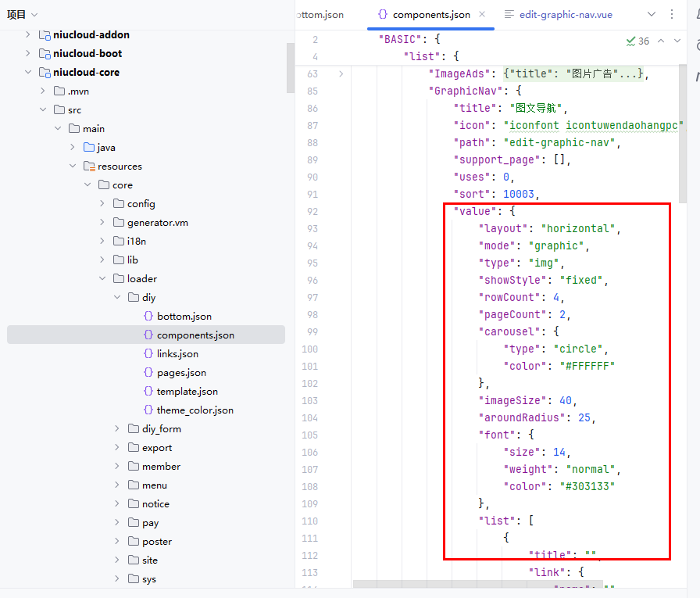Expand the java source folder
The height and width of the screenshot is (598, 700).
coord(73,148)
